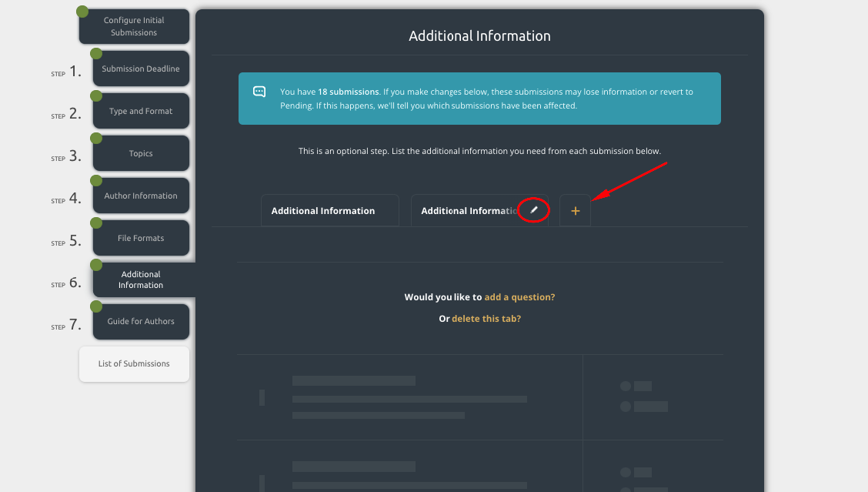Screen dimensions: 868x492
Task: Go to the Submission Deadline step
Action: point(141,69)
